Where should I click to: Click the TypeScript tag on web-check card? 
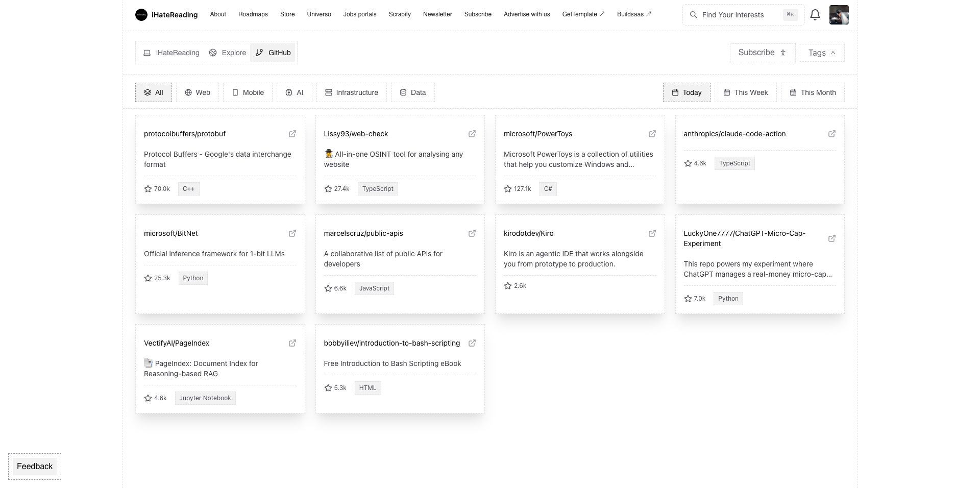(378, 189)
